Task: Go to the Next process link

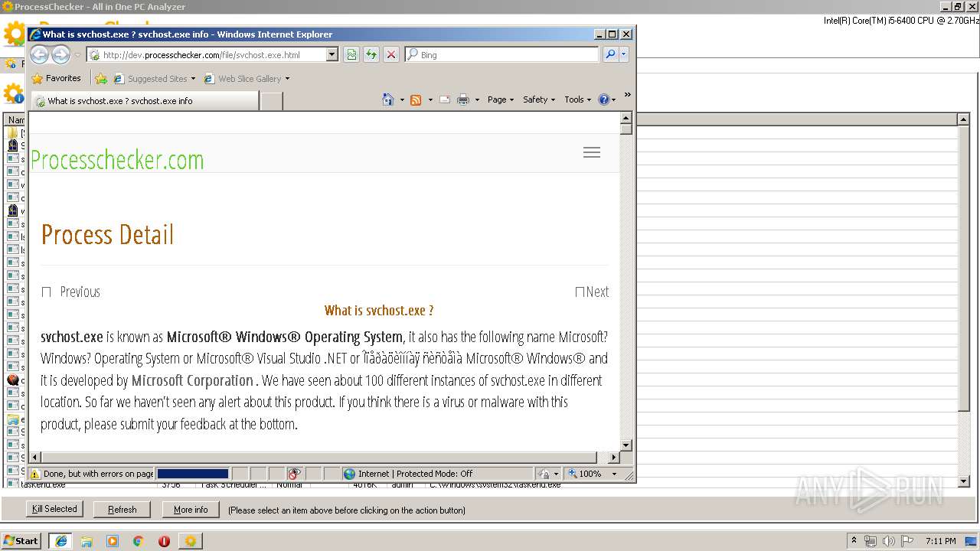Action: pos(592,292)
